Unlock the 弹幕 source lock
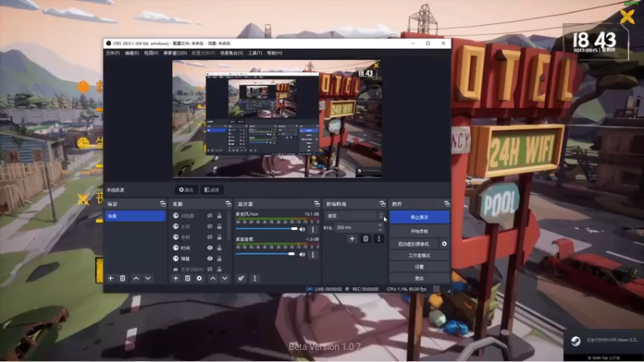This screenshot has width=644, height=362. pos(219,258)
